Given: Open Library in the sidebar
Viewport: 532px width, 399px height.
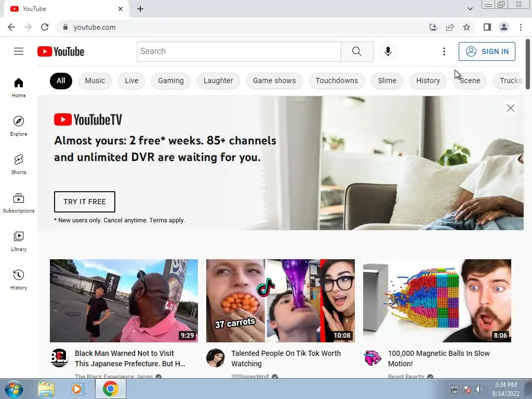Looking at the screenshot, I should pos(19,241).
